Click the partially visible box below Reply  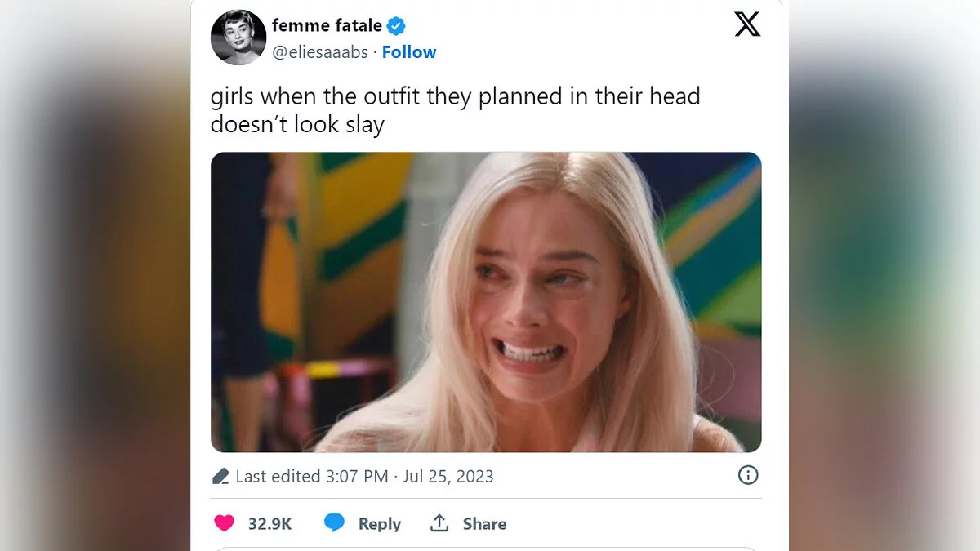point(486,548)
